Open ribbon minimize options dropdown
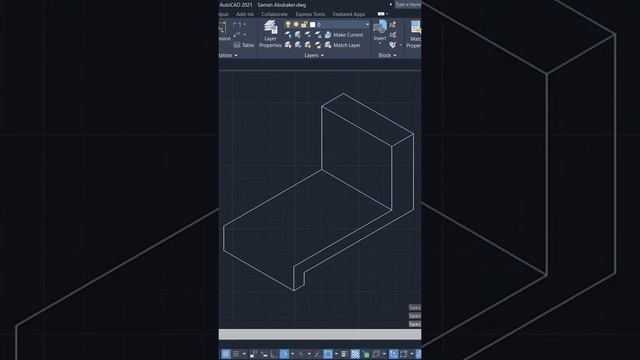Image resolution: width=640 pixels, height=360 pixels. [x=387, y=14]
